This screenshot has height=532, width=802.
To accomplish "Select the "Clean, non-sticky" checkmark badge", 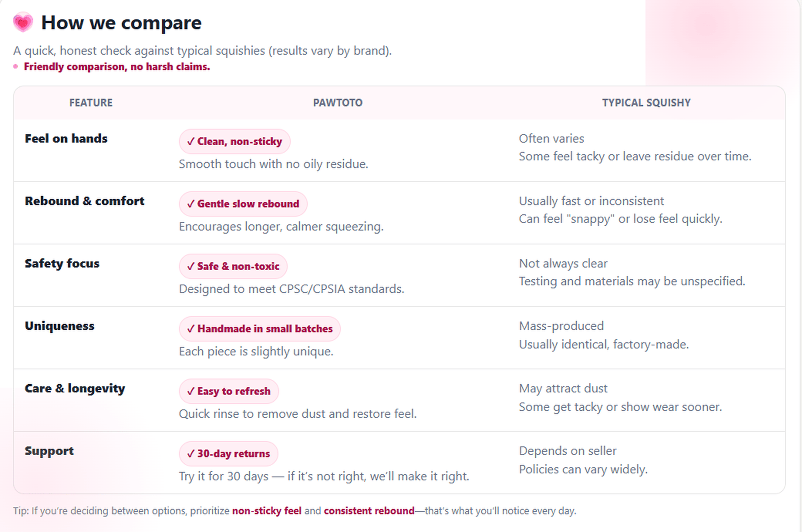I will pos(234,141).
